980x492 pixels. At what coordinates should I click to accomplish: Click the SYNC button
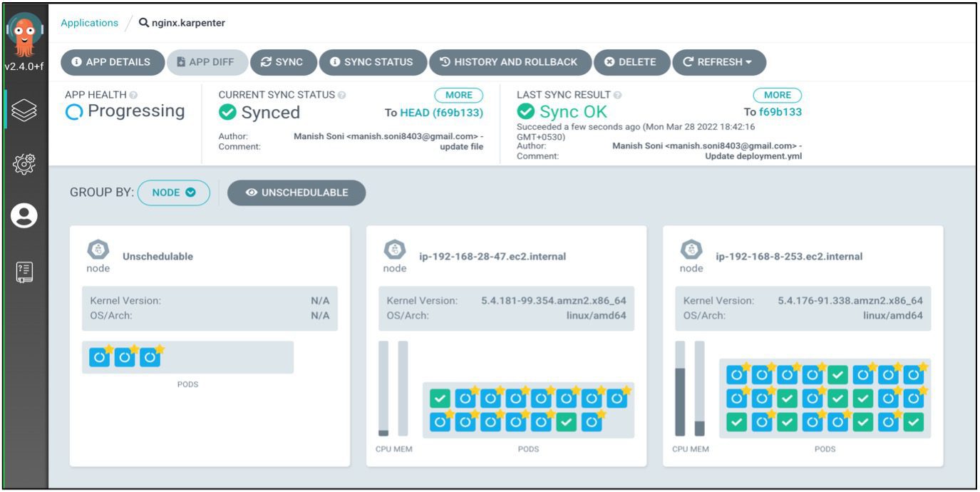[284, 62]
